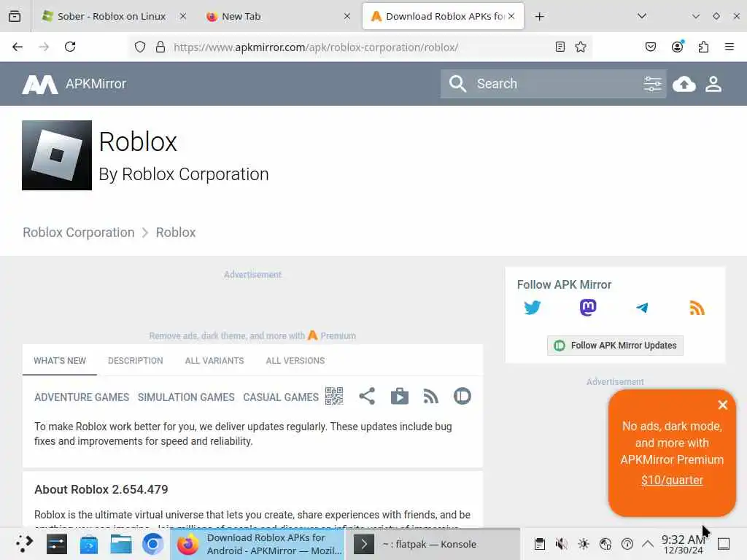Save page to Pocket
This screenshot has height=560, width=747.
(650, 47)
